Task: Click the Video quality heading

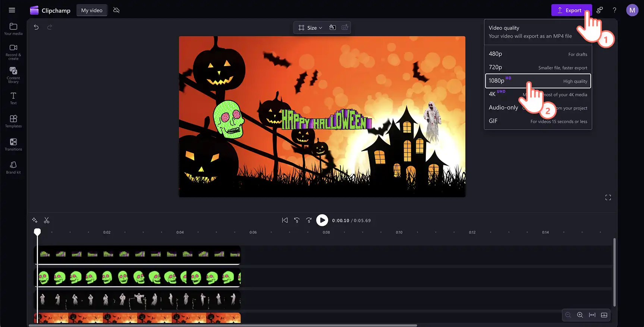Action: pos(504,28)
